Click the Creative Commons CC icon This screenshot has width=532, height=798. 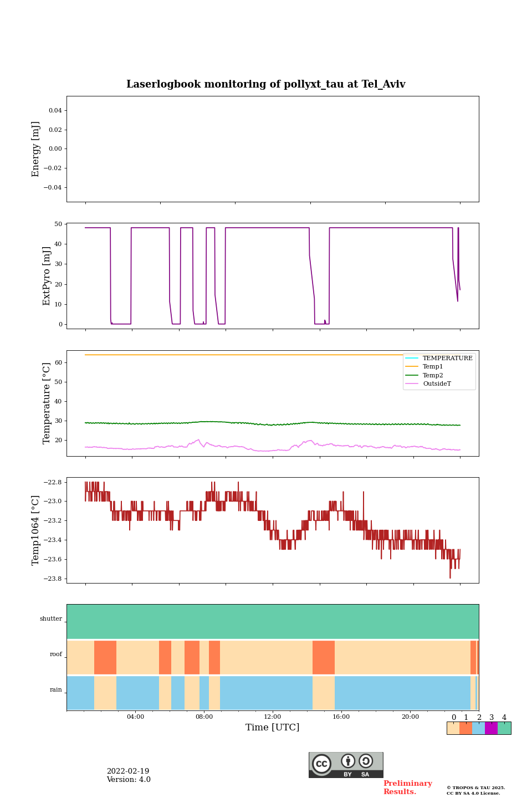pos(321,764)
